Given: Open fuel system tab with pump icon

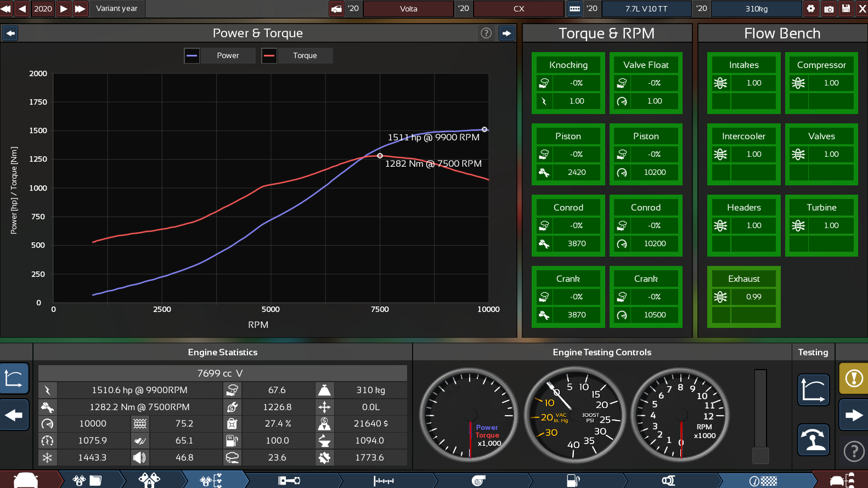Looking at the screenshot, I should click(x=573, y=480).
